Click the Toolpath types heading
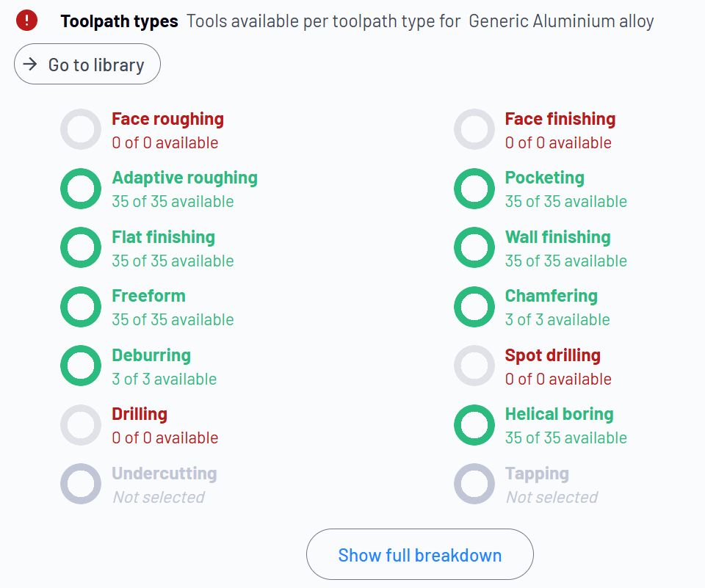 [x=120, y=21]
